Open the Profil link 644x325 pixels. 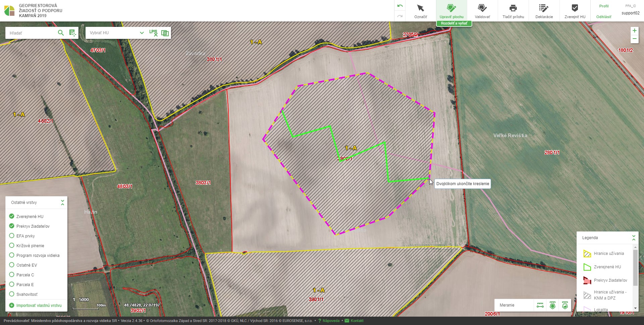[604, 6]
